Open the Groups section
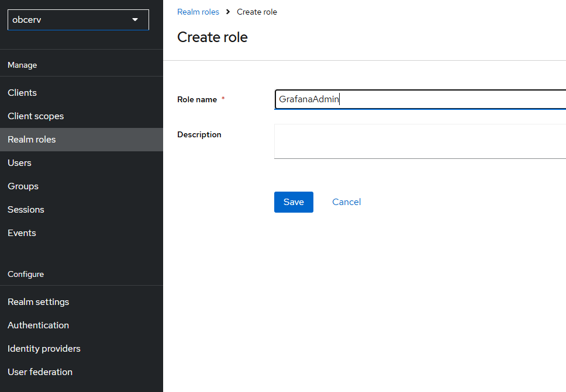Viewport: 566px width, 392px height. 23,186
